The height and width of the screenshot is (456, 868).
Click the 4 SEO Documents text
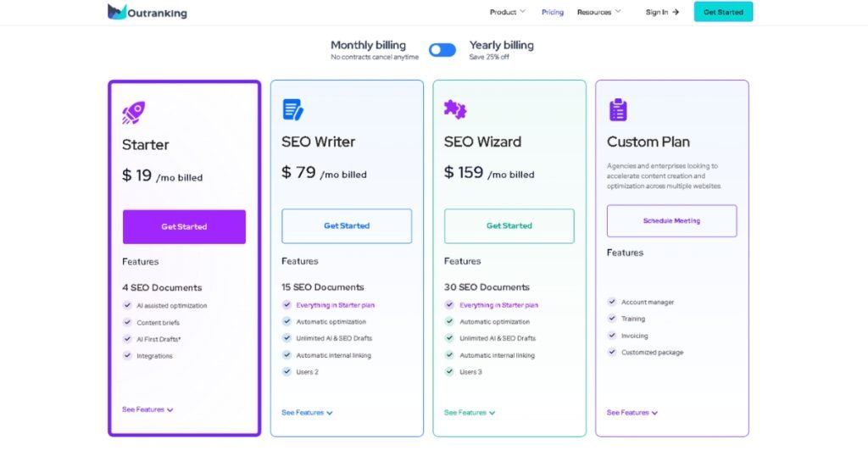pos(162,288)
